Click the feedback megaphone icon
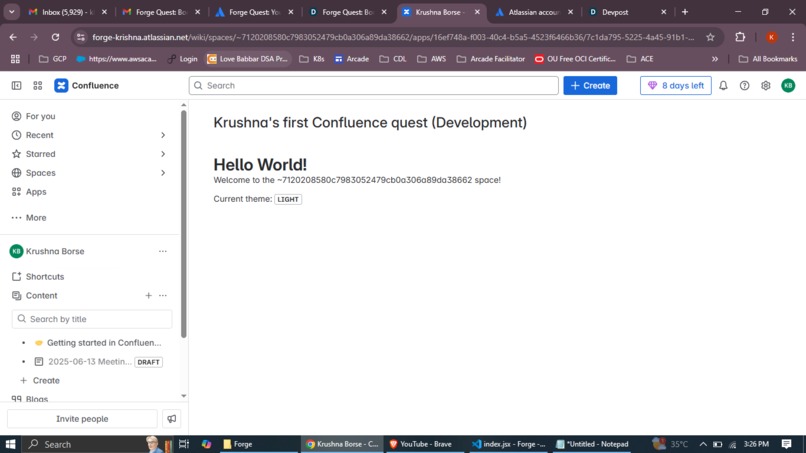 point(172,419)
